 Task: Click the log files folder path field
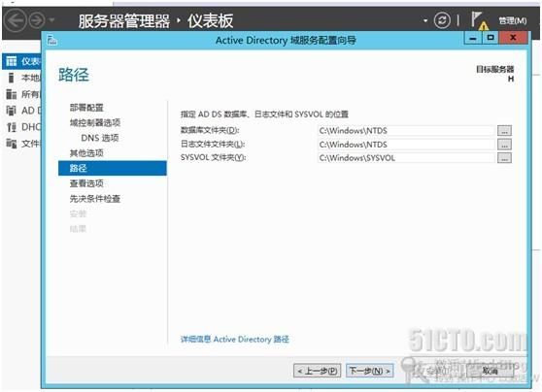coord(406,145)
